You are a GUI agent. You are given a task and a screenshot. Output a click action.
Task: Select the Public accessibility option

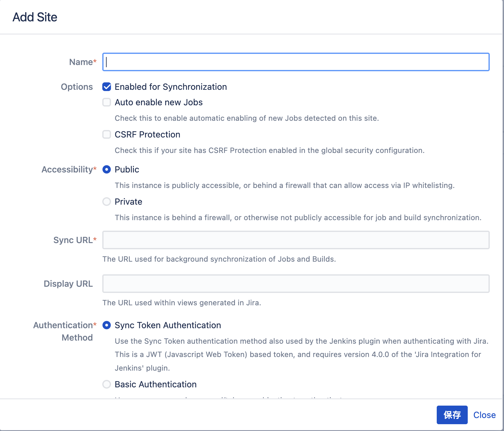[107, 169]
